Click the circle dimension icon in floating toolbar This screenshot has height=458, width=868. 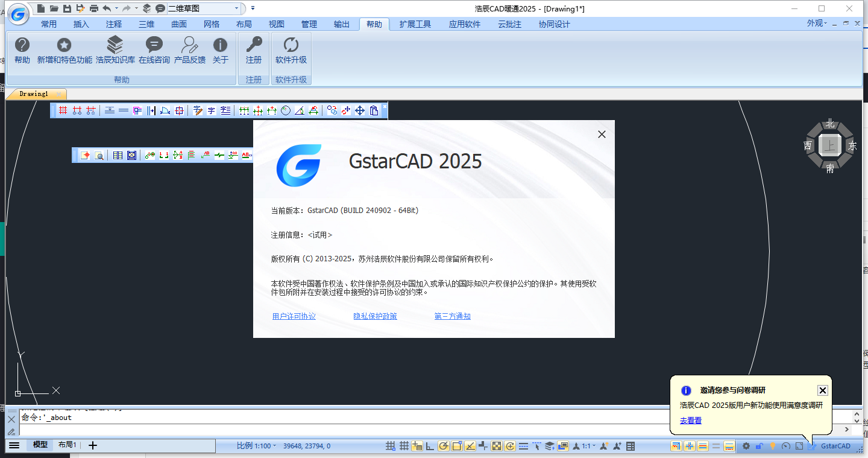[x=286, y=110]
